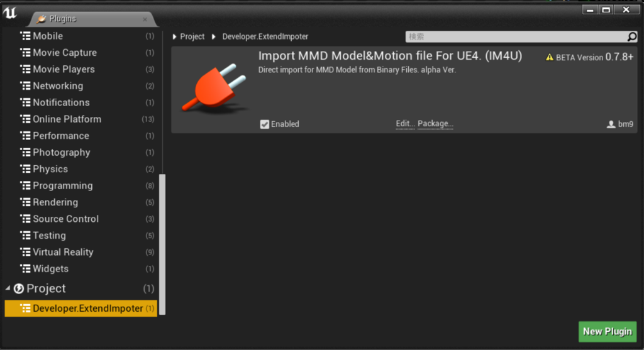Click the Import MMD Model&Motion plugin title
The height and width of the screenshot is (350, 644).
390,56
